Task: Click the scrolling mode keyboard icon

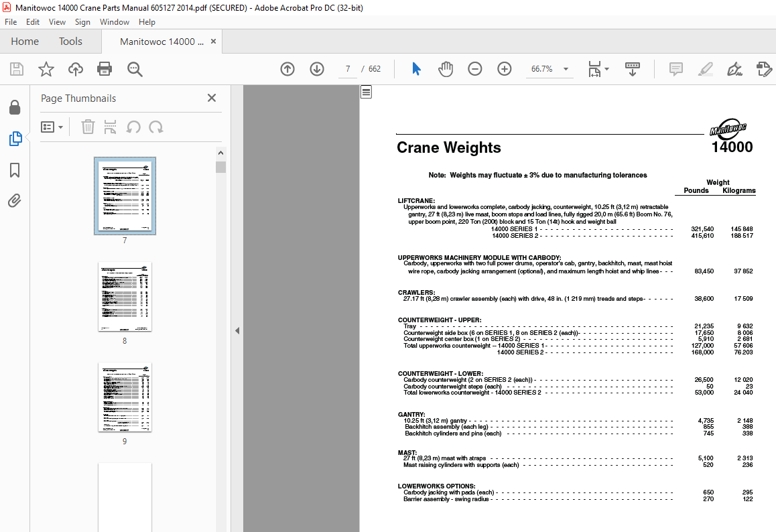Action: [633, 69]
